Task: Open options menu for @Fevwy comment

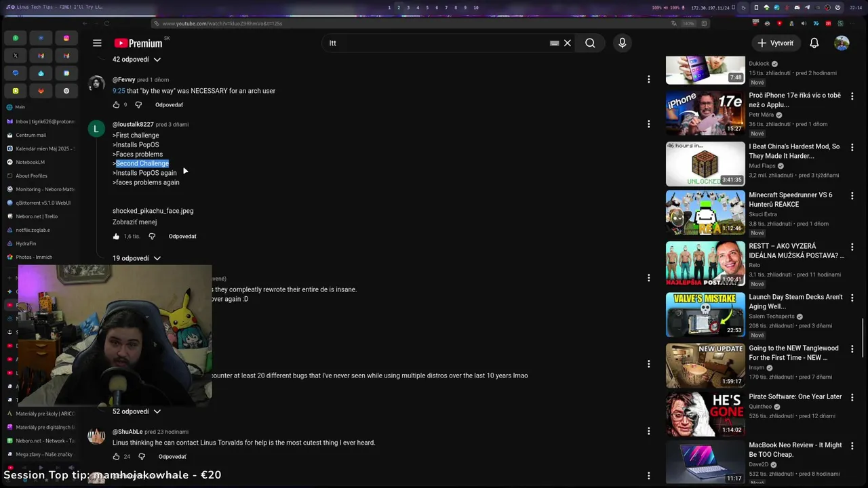Action: coord(648,79)
